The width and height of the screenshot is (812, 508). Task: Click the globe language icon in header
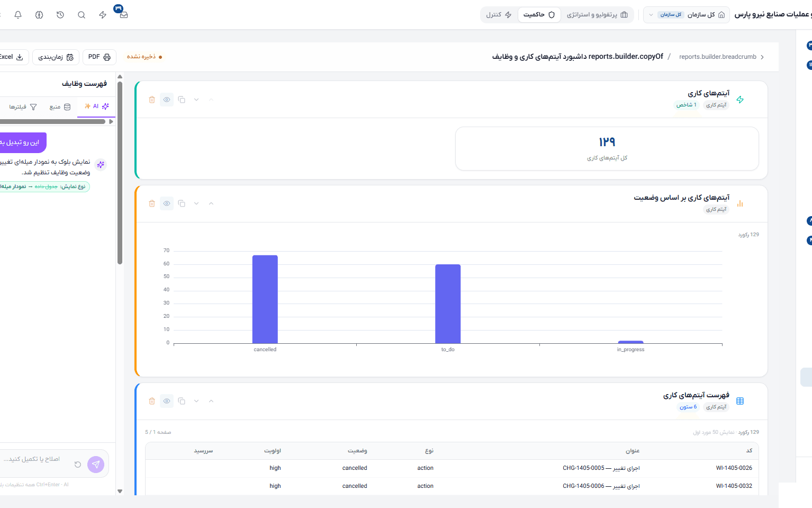39,15
